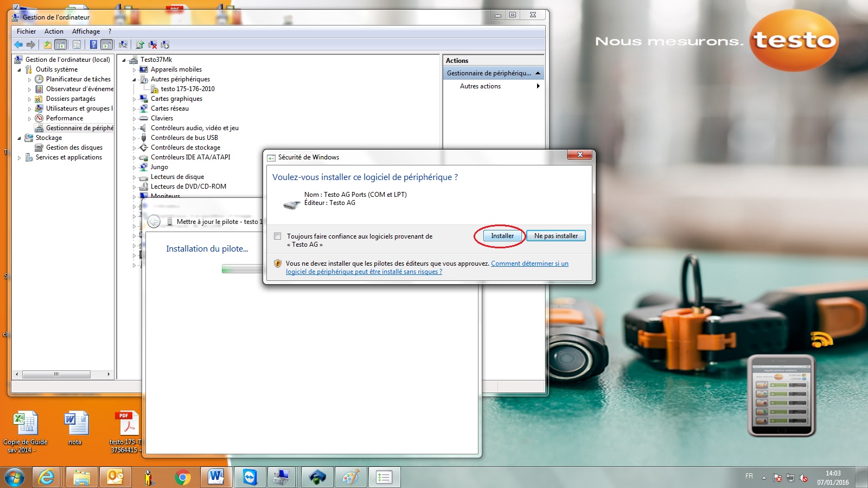Click the gray Forward arrow in toolbar
Screen dimensions: 868x488
[x=31, y=44]
